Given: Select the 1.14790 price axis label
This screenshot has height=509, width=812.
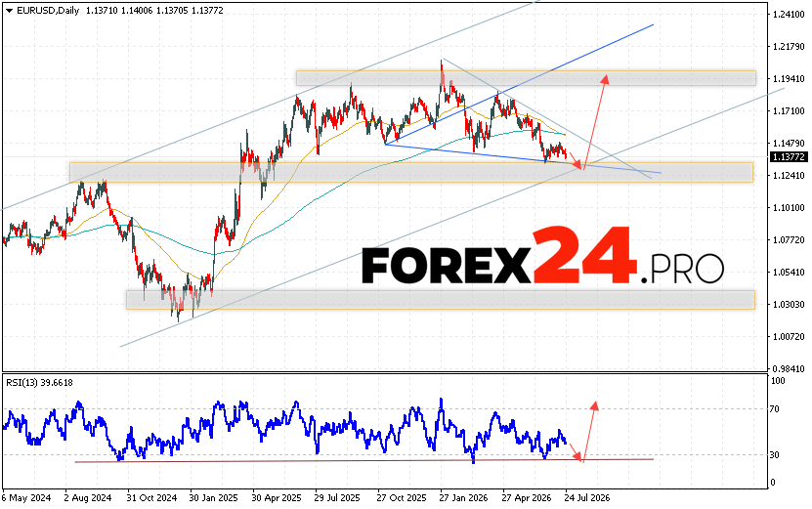Looking at the screenshot, I should (x=789, y=143).
